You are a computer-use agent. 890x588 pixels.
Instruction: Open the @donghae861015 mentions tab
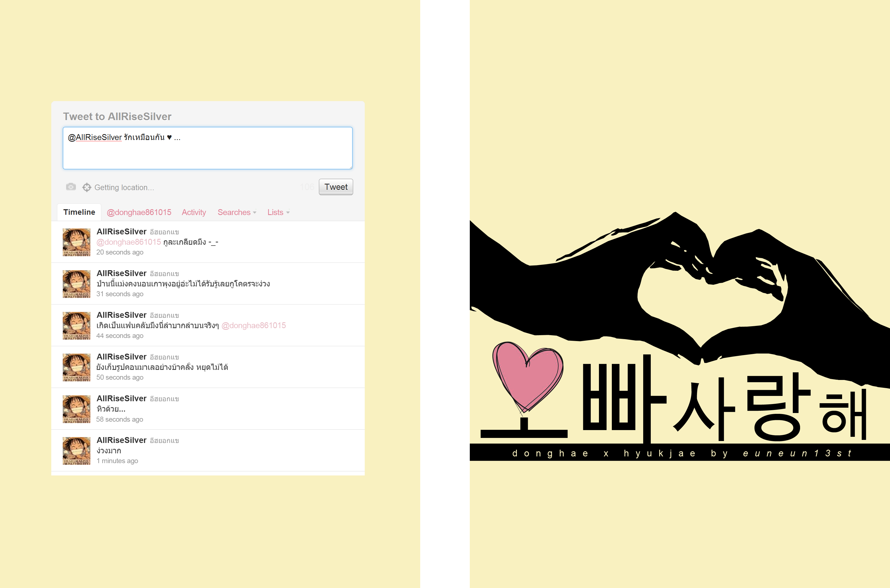pos(139,212)
